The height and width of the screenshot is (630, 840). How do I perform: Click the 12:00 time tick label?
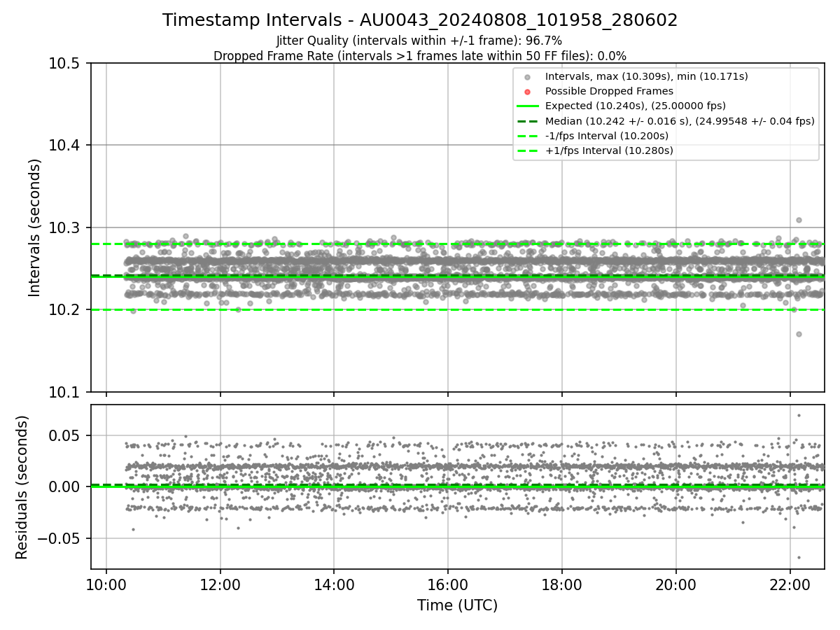[220, 584]
